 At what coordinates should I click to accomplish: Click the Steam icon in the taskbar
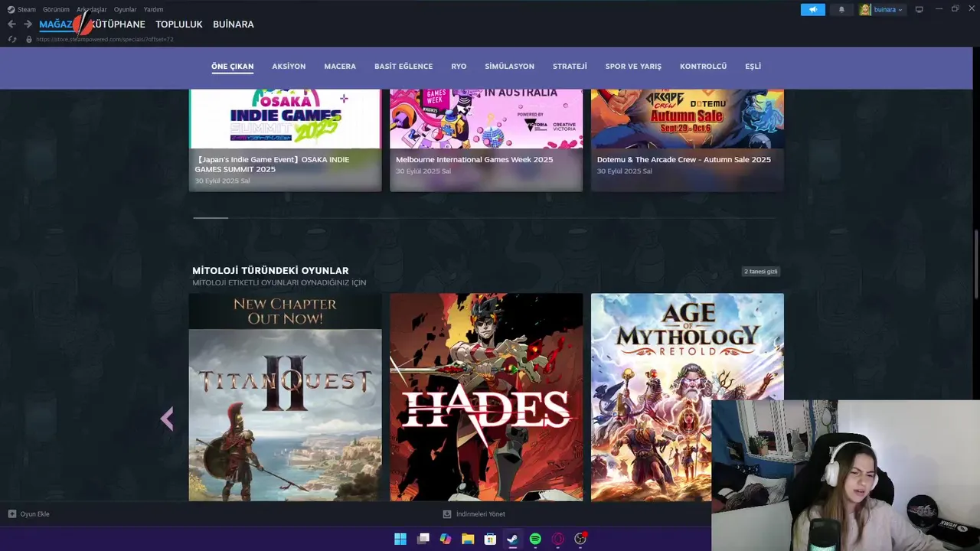click(513, 539)
